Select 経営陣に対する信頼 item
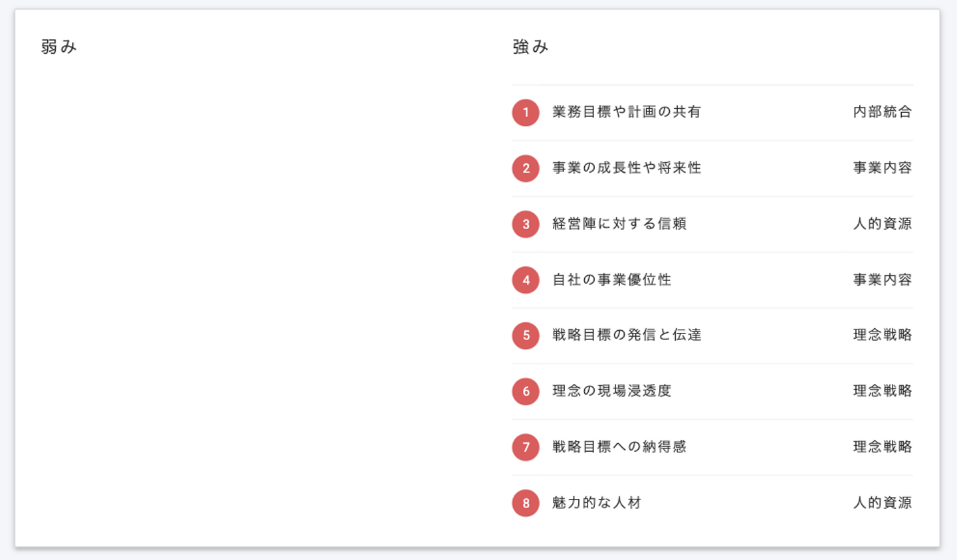This screenshot has height=560, width=957. pyautogui.click(x=619, y=224)
